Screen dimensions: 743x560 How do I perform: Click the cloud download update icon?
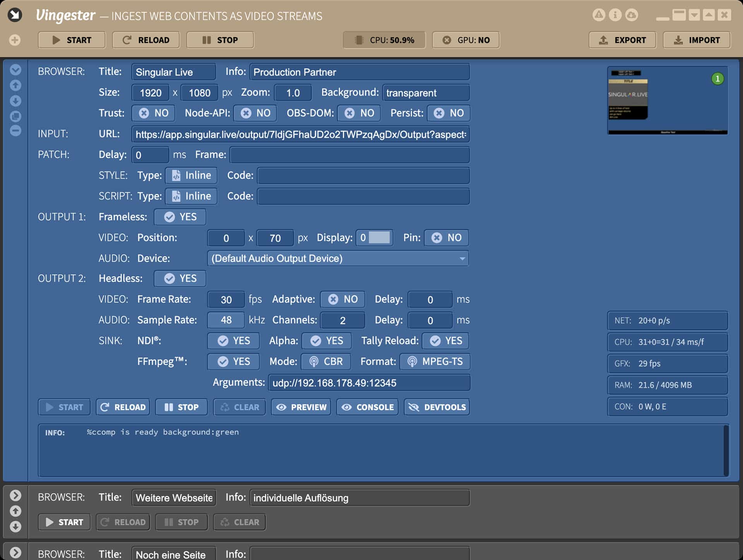pos(631,15)
